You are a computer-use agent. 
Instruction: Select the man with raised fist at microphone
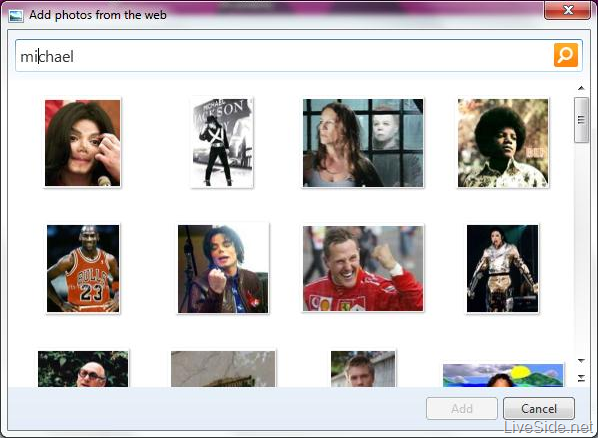pyautogui.click(x=223, y=269)
